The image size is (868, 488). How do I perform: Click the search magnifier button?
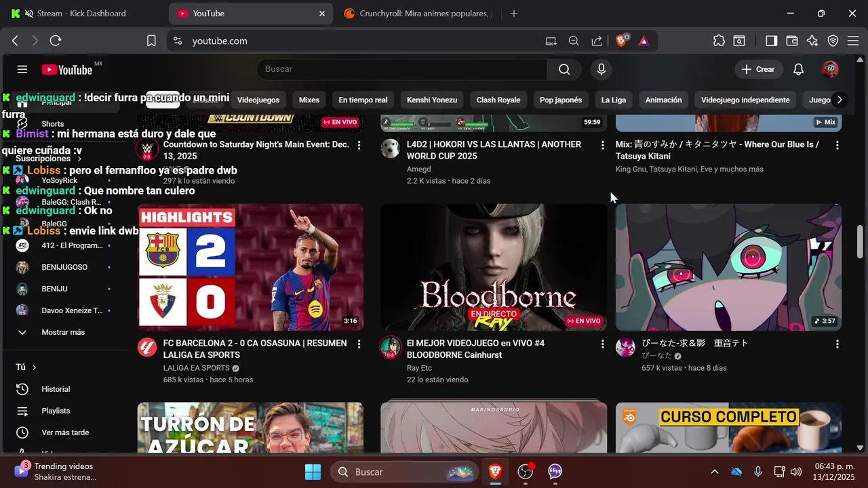click(x=564, y=69)
